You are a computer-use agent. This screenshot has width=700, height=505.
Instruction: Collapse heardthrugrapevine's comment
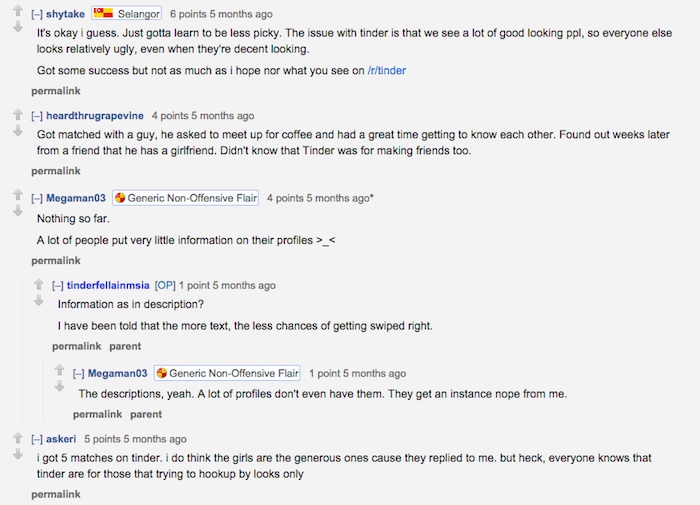(x=37, y=116)
